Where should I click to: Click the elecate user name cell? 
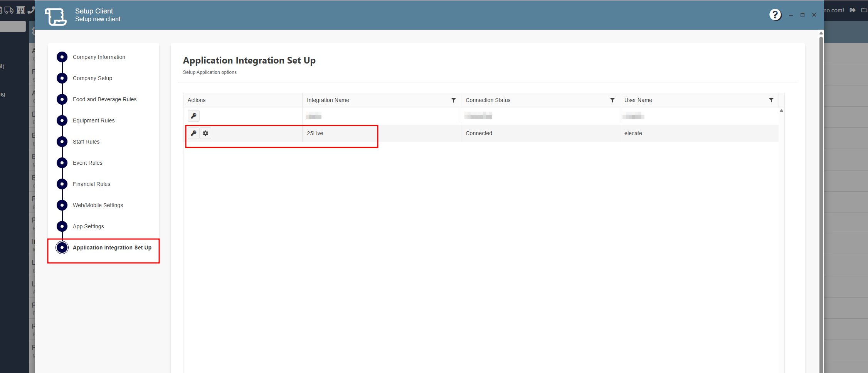699,133
